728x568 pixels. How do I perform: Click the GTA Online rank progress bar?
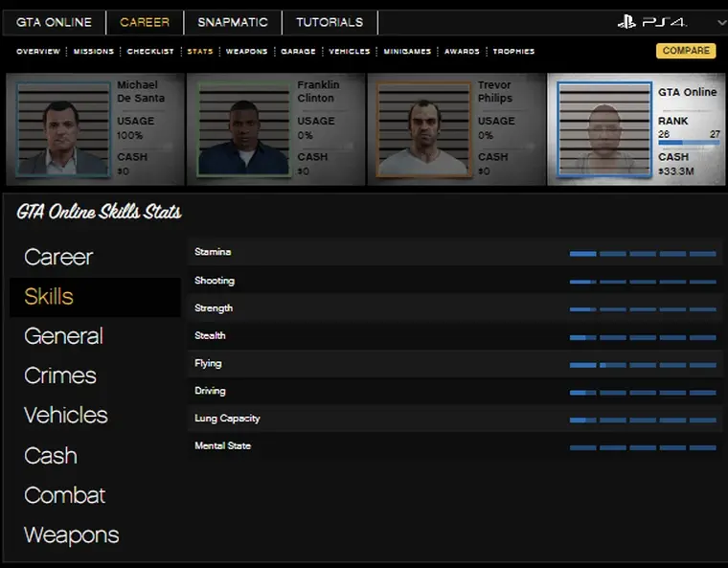tap(689, 143)
